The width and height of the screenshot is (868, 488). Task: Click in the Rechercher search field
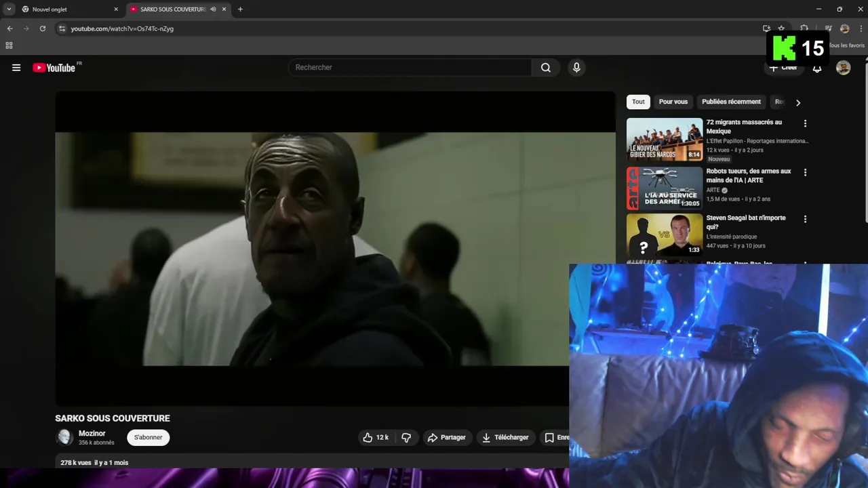tap(410, 68)
